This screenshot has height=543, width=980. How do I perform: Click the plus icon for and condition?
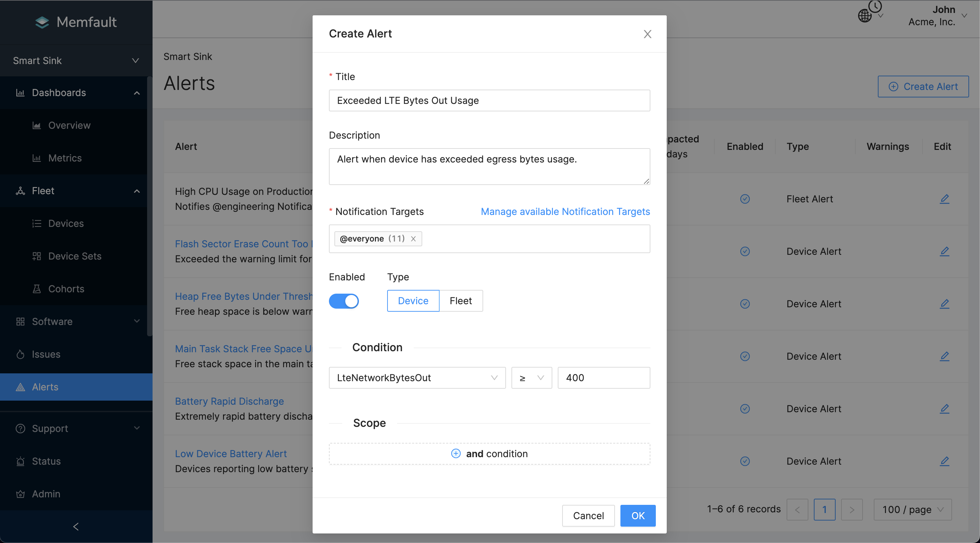[x=456, y=453]
